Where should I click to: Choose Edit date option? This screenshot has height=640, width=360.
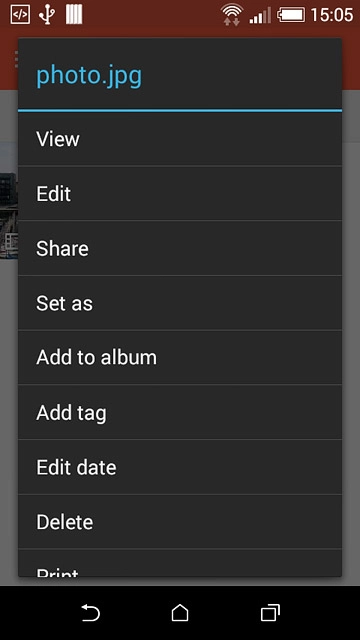pos(180,467)
